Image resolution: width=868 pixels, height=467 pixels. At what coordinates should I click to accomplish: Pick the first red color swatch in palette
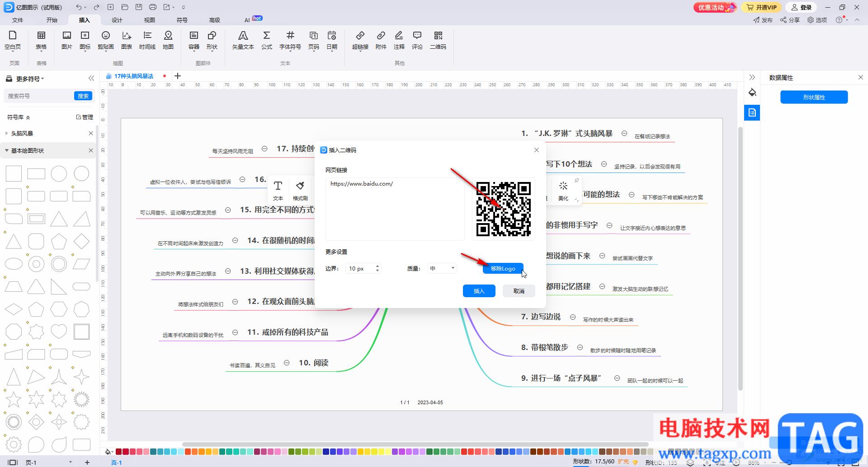[118, 452]
